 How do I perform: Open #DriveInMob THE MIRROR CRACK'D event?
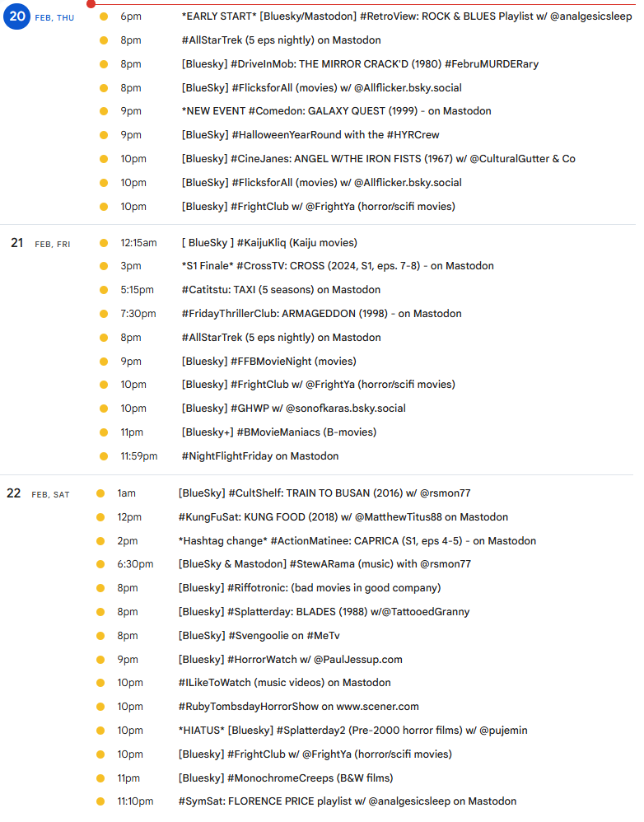coord(360,64)
